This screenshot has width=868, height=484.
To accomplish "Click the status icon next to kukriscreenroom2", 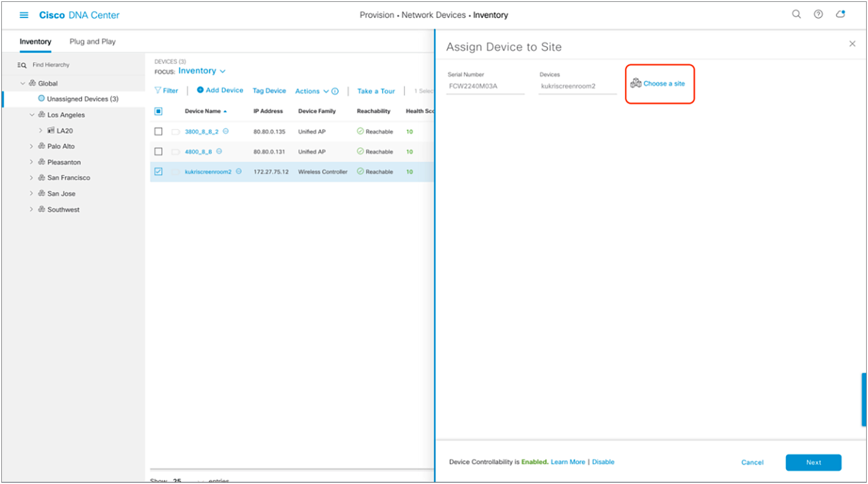I will coord(239,171).
